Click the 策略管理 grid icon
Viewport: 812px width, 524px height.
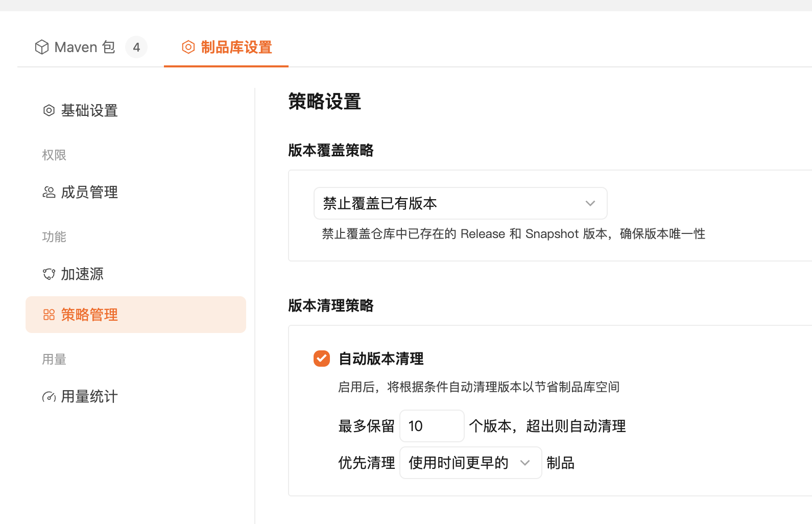coord(49,315)
